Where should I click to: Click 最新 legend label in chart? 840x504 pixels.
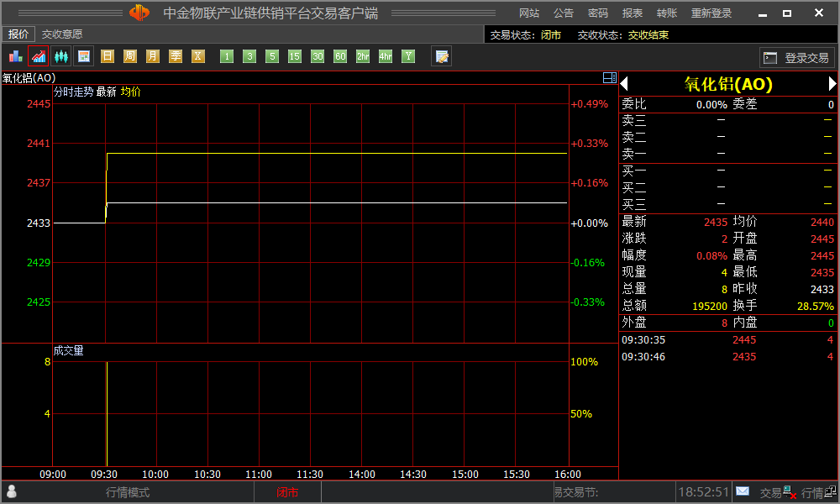[x=107, y=92]
